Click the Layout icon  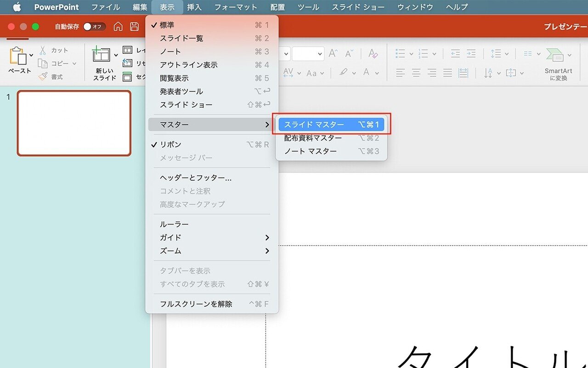point(127,50)
